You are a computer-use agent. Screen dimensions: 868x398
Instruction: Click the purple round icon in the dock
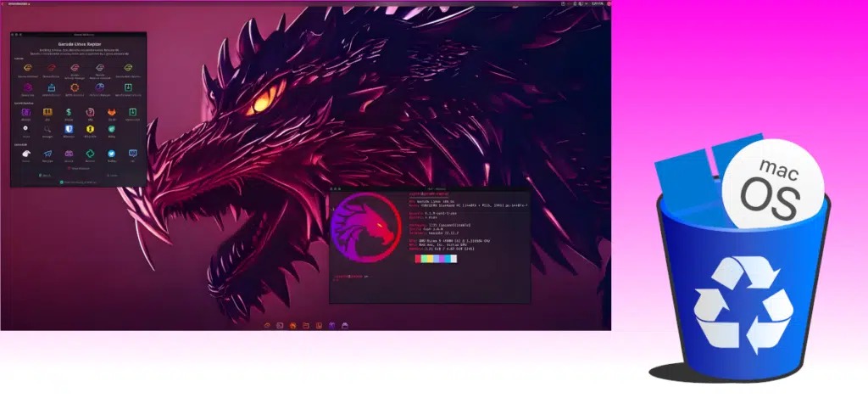[x=331, y=325]
